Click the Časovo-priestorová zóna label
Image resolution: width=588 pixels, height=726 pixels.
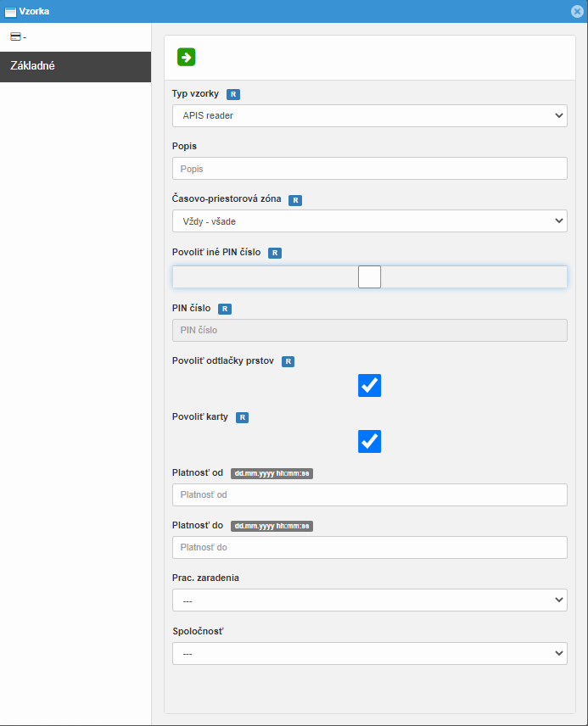point(227,198)
